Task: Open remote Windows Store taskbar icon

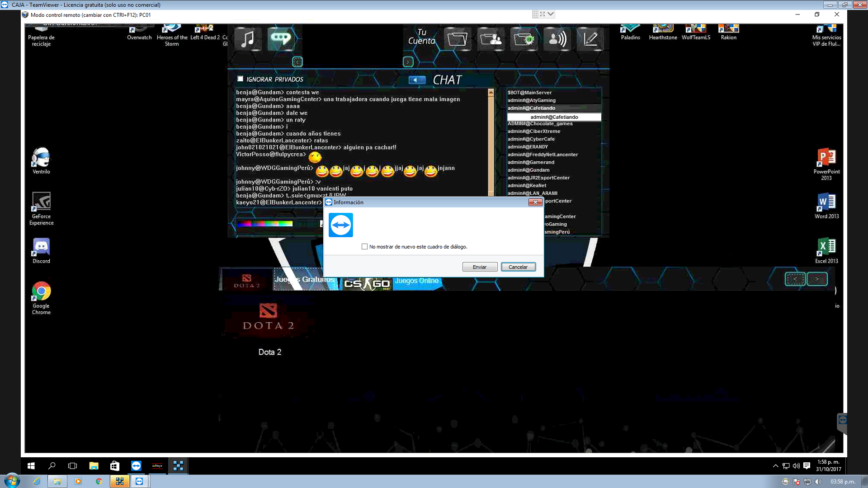Action: [115, 465]
